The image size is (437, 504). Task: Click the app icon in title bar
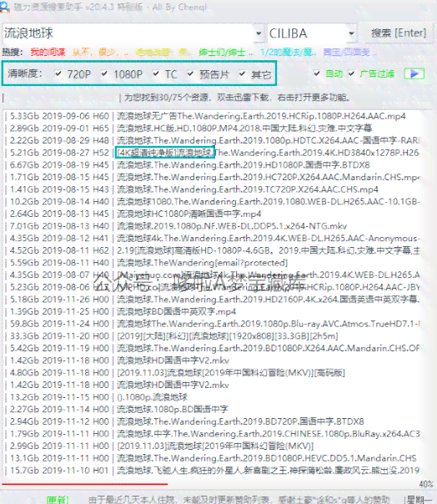[5, 7]
